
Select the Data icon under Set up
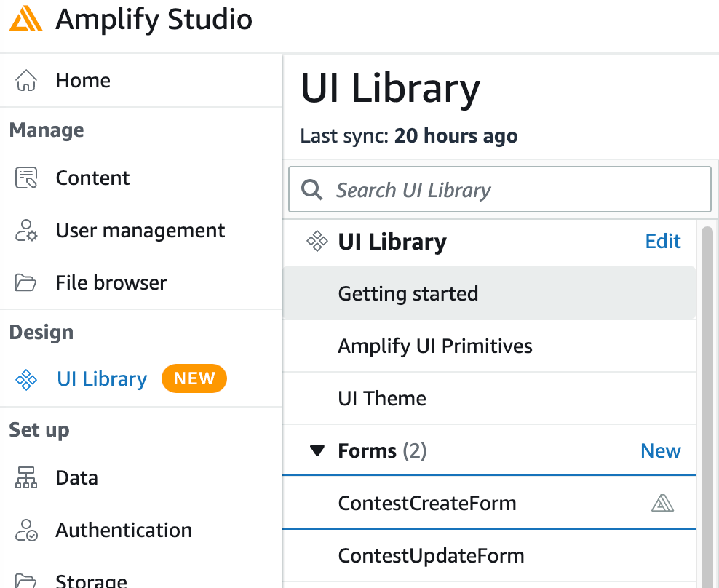coord(26,477)
